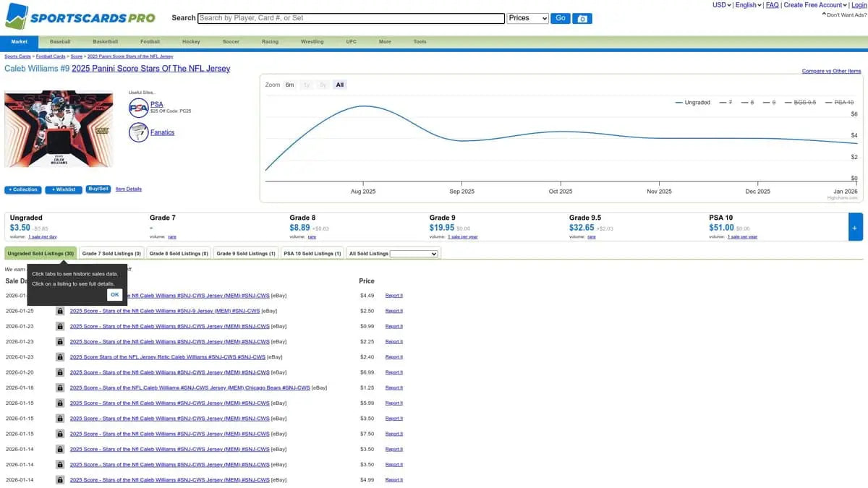The image size is (868, 488).
Task: Click lock icon beside $4.99 listing
Action: click(60, 479)
